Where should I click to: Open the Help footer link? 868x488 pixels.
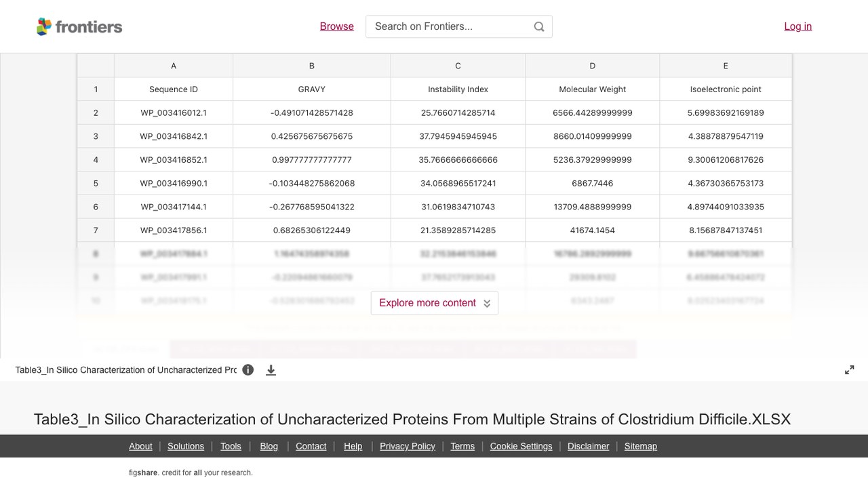353,446
